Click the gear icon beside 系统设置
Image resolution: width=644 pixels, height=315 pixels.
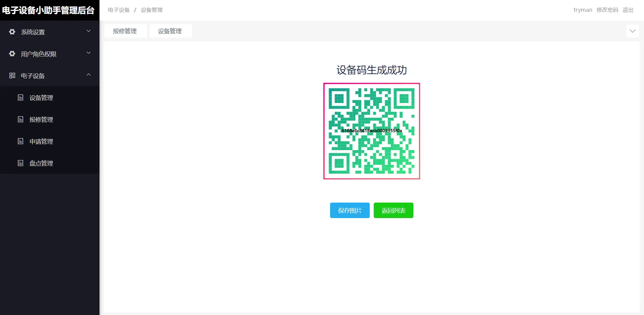(x=12, y=32)
